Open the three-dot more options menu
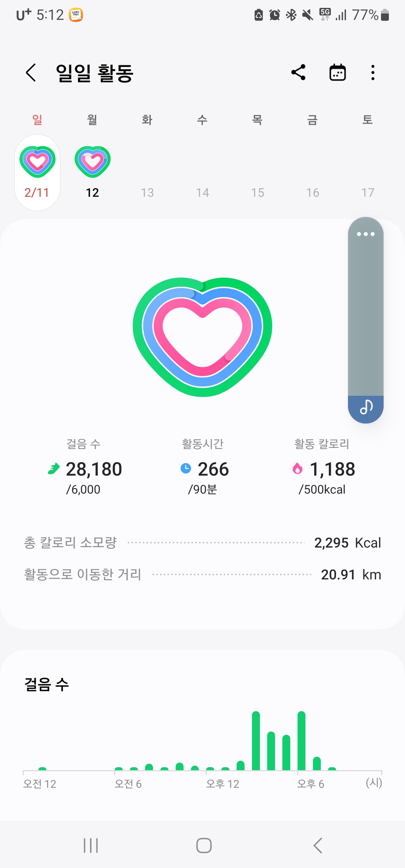Screen dimensions: 405x868 pos(372,72)
